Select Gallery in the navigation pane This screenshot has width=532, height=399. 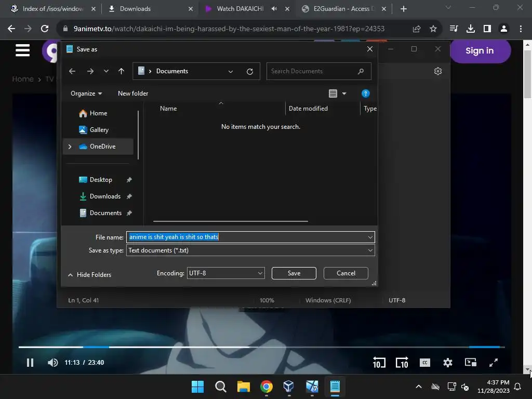click(x=99, y=130)
